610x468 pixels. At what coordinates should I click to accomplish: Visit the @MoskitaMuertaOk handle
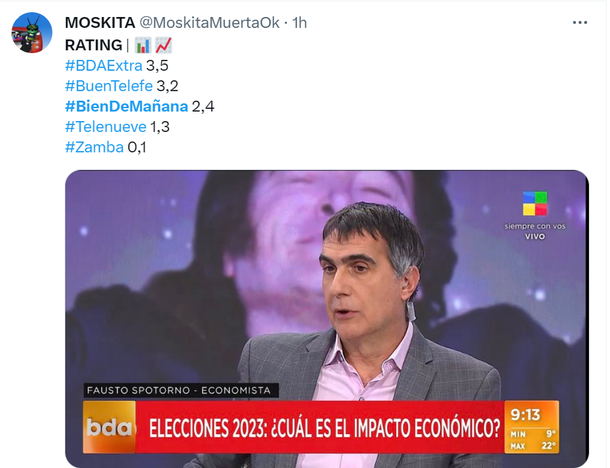(209, 23)
